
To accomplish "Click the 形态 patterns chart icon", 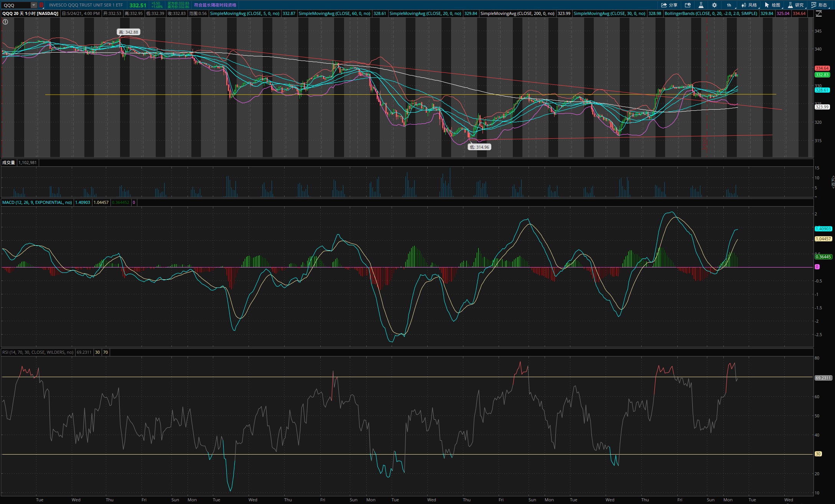I will coord(819,5).
